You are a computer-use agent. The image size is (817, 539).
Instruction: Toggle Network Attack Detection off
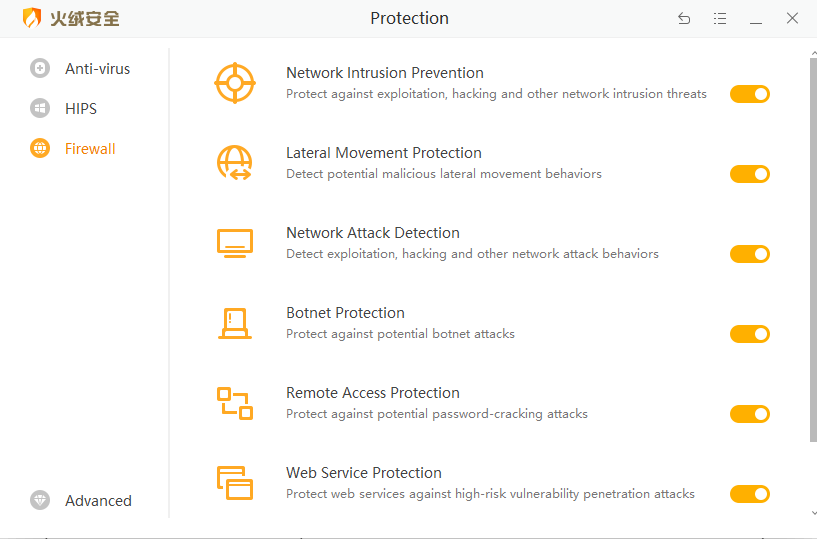click(x=749, y=254)
